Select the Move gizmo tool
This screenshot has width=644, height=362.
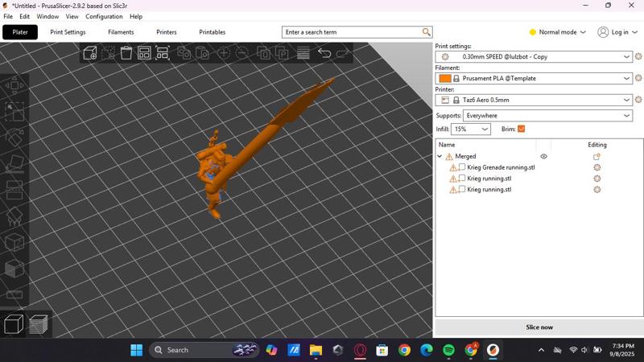tap(14, 85)
